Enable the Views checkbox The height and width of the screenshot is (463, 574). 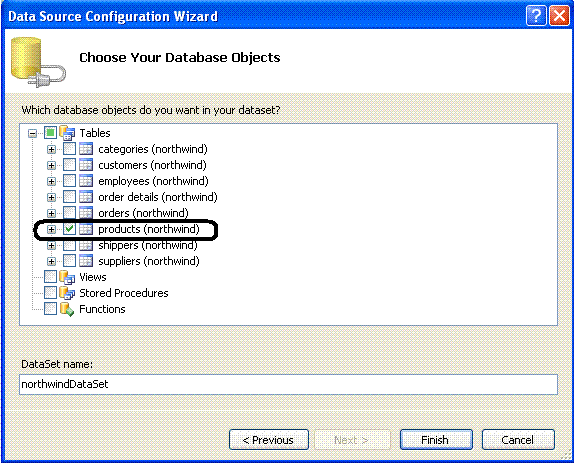[x=50, y=277]
